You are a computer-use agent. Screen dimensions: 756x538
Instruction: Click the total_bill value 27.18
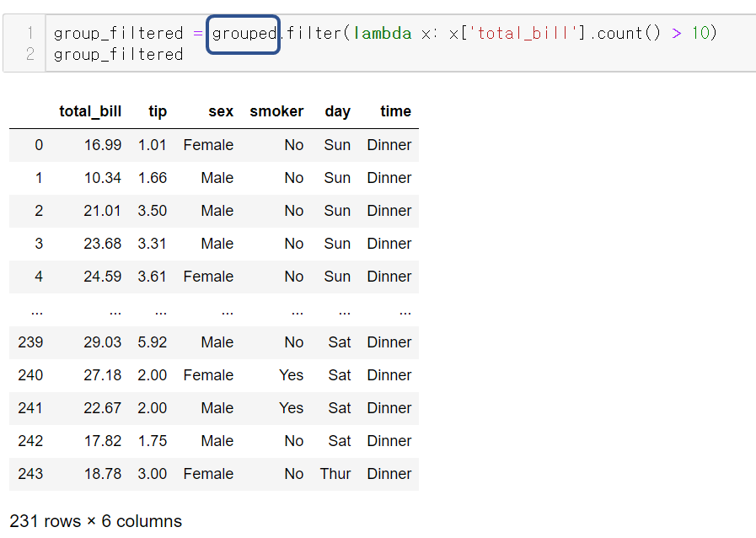(x=103, y=375)
